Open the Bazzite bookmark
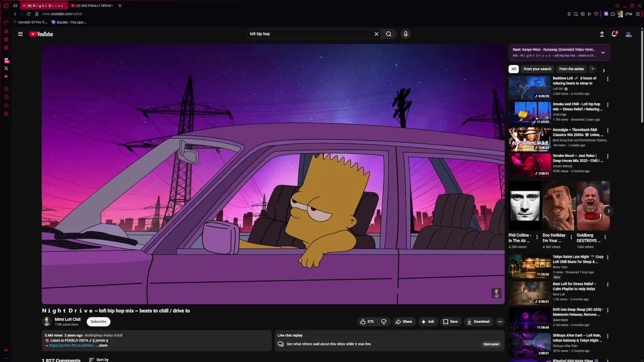This screenshot has height=362, width=644. 69,22
